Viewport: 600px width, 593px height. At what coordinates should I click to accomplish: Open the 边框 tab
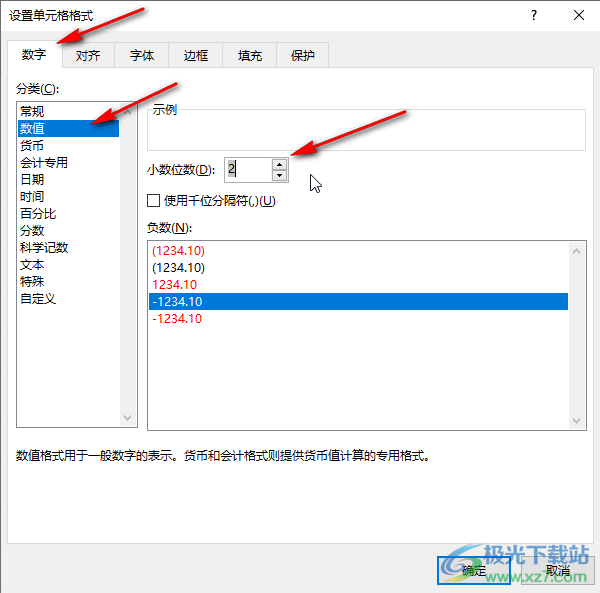(x=196, y=55)
